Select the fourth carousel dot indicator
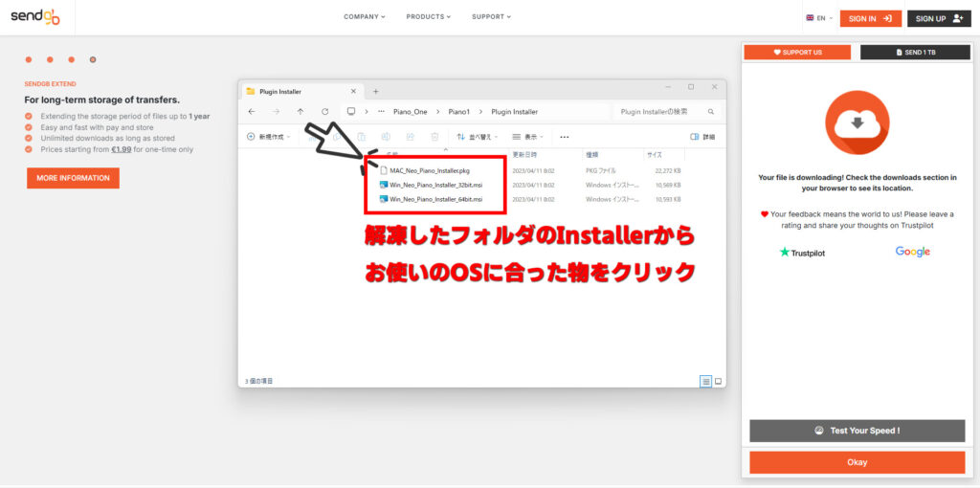Viewport: 980px width, 488px height. coord(93,59)
